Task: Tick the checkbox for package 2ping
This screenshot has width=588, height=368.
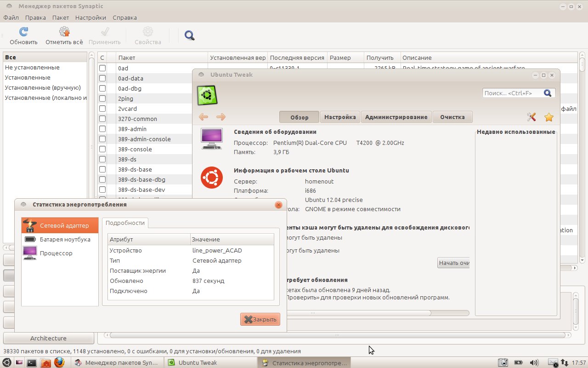Action: point(102,98)
